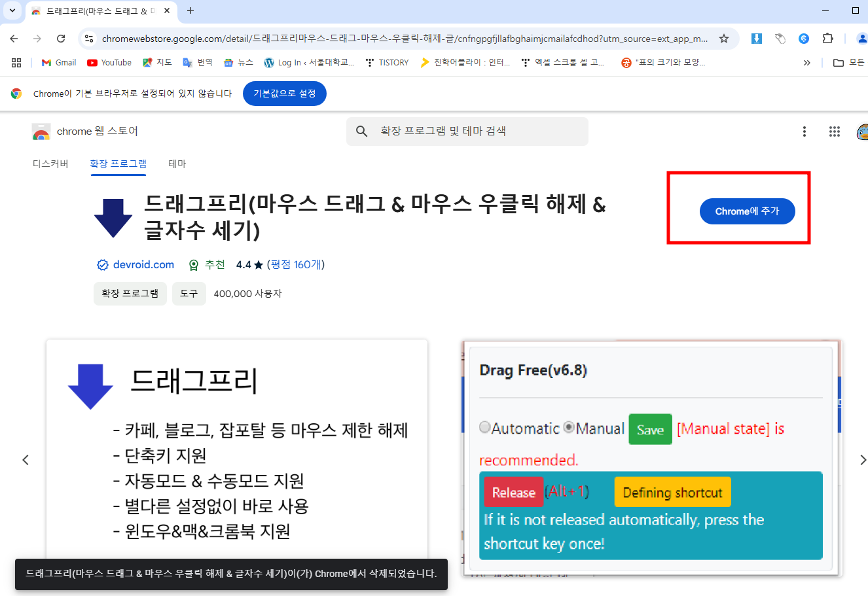
Task: Go back to the previous page
Action: pyautogui.click(x=14, y=39)
